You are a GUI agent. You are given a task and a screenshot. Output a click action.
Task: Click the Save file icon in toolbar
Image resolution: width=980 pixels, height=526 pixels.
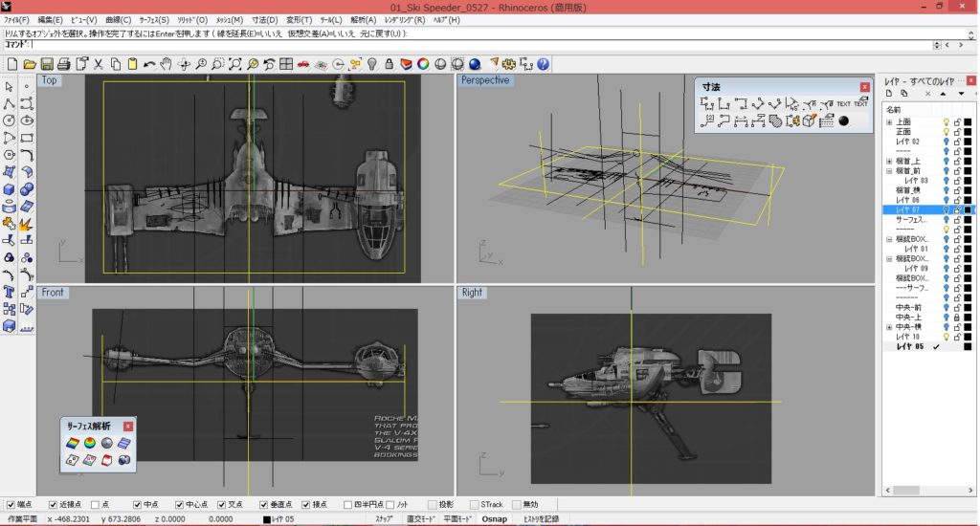(x=46, y=64)
